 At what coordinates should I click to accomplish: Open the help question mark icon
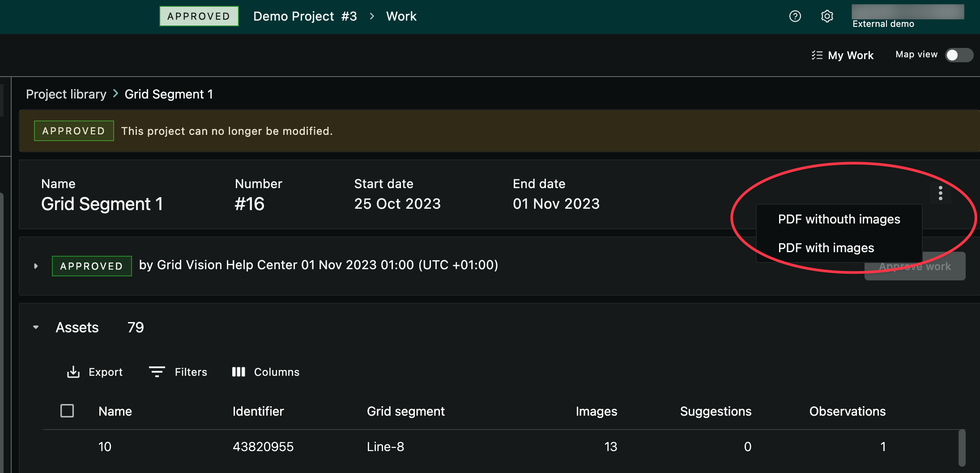(795, 16)
